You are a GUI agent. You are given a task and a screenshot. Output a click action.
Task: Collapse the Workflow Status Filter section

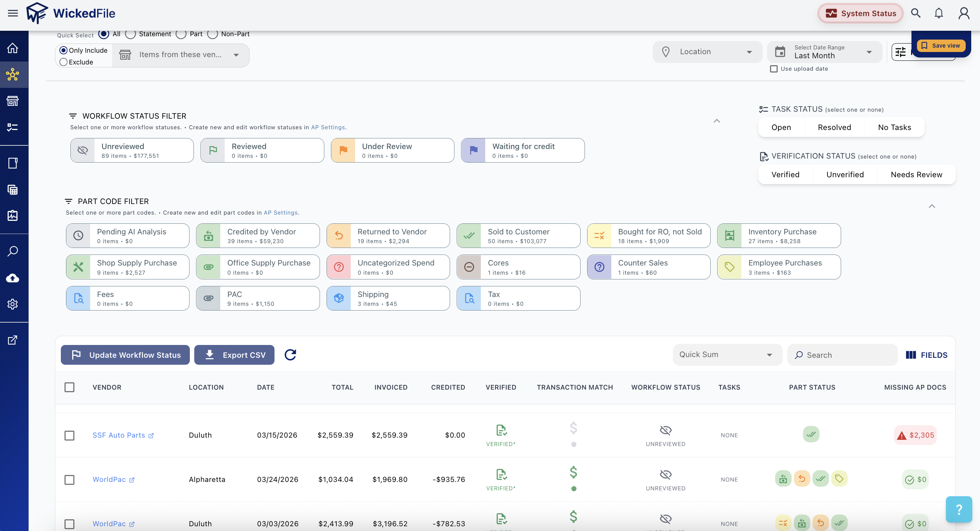tap(717, 121)
